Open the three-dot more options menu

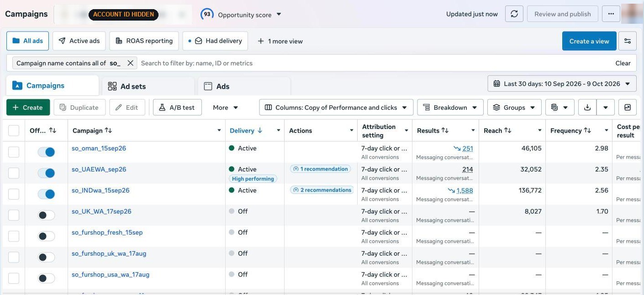coord(611,14)
